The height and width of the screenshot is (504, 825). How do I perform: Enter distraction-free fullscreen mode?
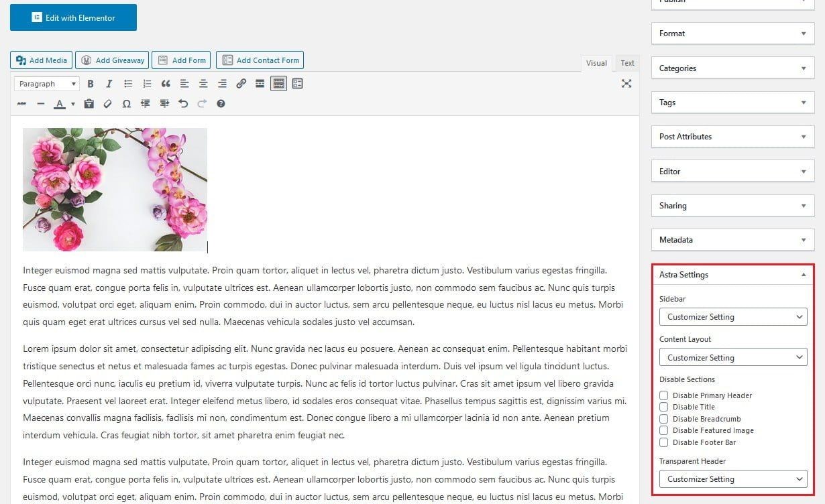[x=626, y=84]
